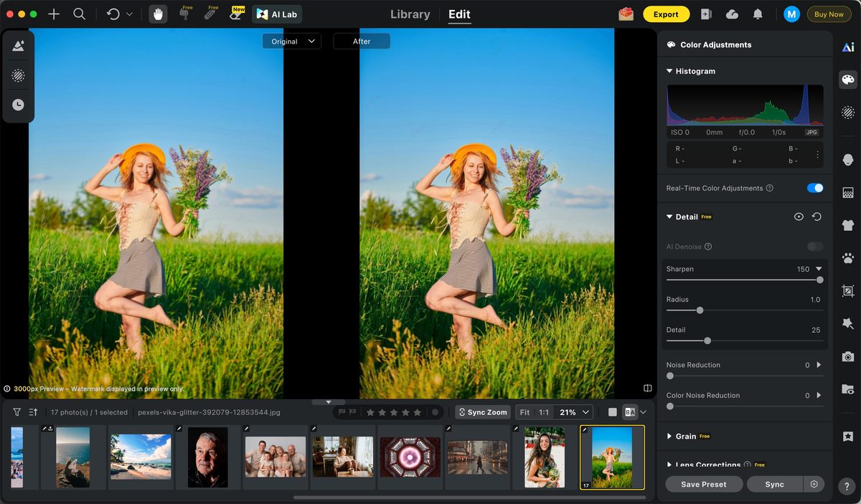Open the crop and transform panel
The width and height of the screenshot is (861, 504).
(x=848, y=291)
